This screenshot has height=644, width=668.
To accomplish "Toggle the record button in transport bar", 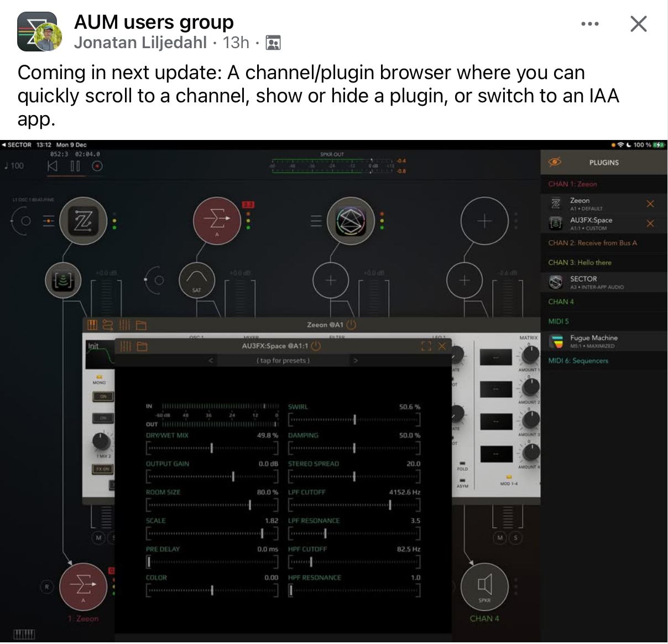I will 97,166.
